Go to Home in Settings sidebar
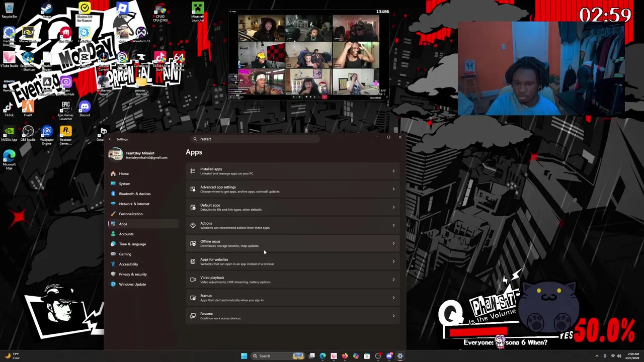Viewport: 644px width, 362px height. point(143,173)
